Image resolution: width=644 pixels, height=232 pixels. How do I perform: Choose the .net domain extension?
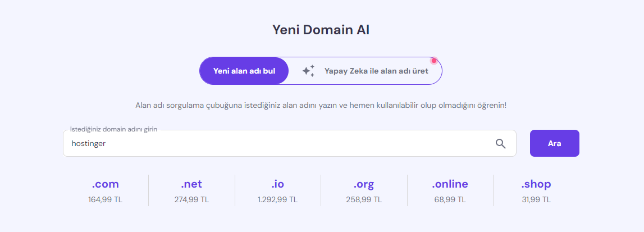(191, 184)
